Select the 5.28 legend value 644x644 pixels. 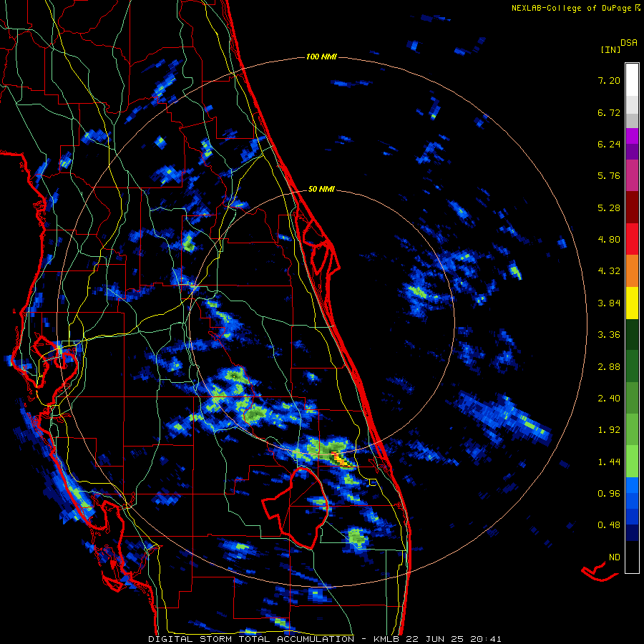pos(609,208)
